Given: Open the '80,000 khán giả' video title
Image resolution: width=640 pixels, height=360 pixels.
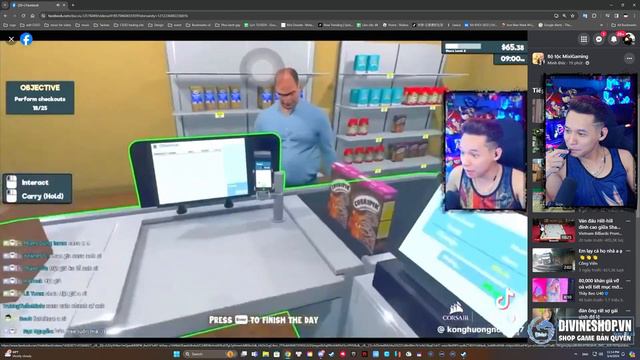Looking at the screenshot, I should [600, 284].
